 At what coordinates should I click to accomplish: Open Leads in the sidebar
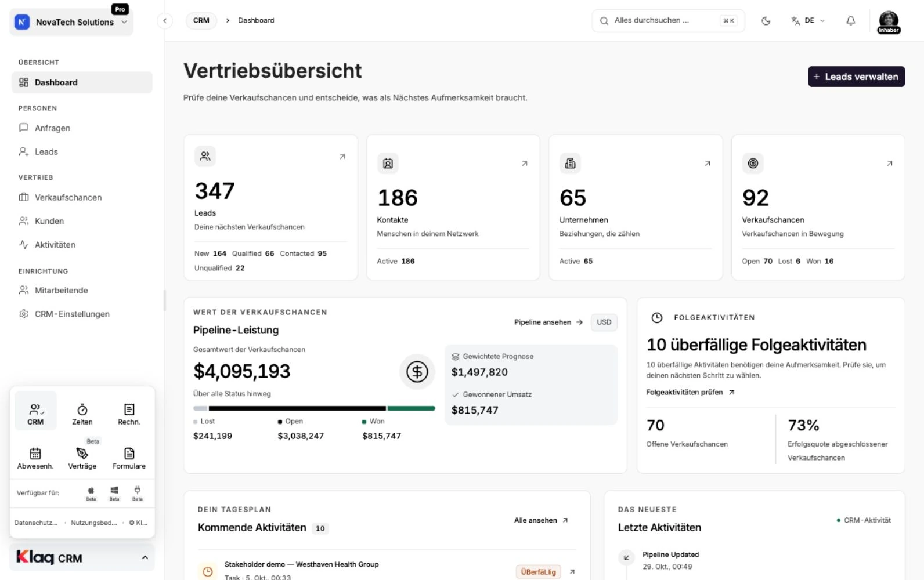82,152
